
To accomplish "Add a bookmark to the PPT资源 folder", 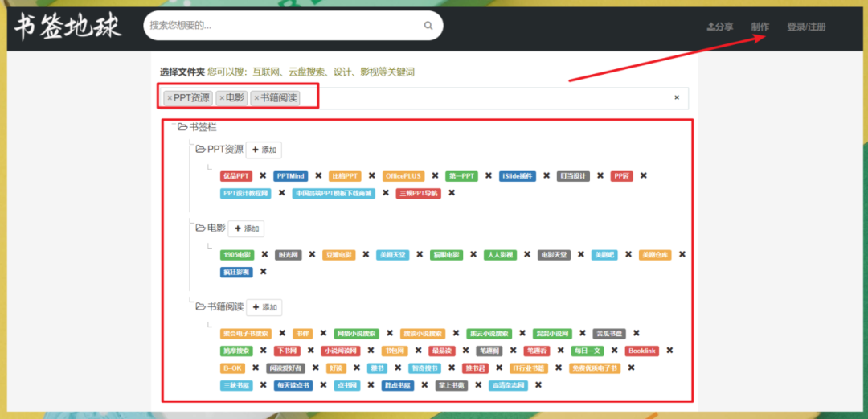I will pyautogui.click(x=264, y=150).
